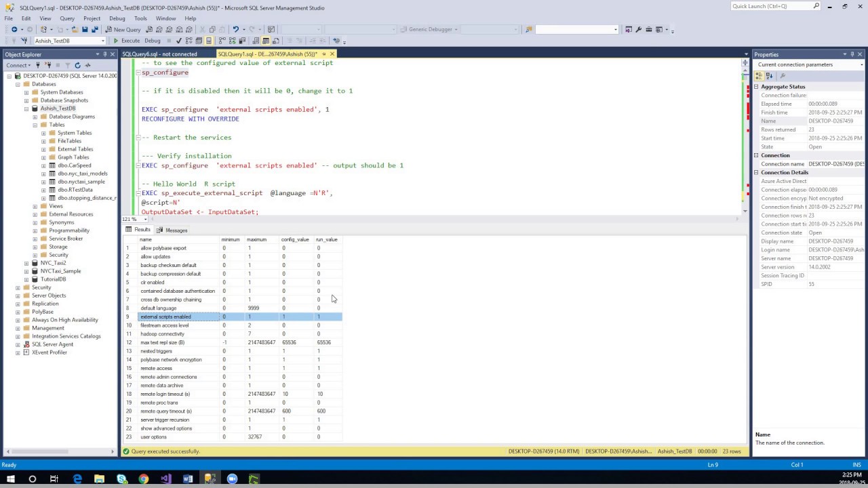
Task: Open Word from the taskbar
Action: click(x=188, y=479)
